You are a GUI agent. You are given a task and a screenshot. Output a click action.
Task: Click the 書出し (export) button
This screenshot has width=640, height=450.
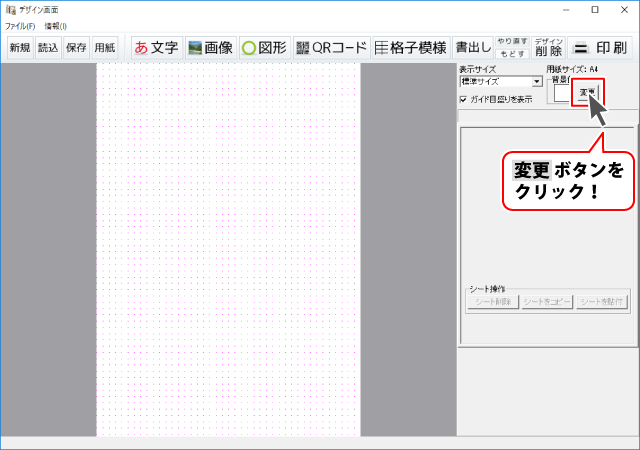pos(473,47)
